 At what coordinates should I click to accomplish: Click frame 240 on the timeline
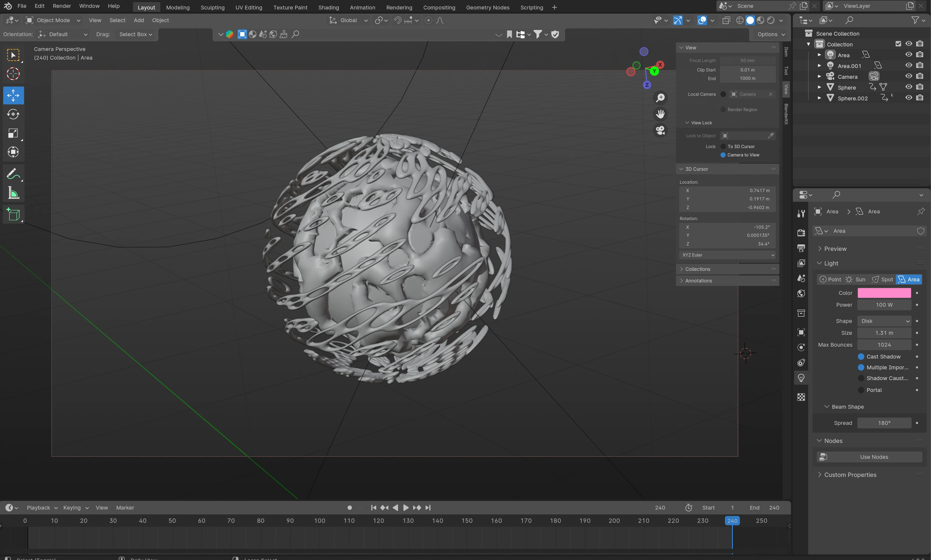(732, 520)
